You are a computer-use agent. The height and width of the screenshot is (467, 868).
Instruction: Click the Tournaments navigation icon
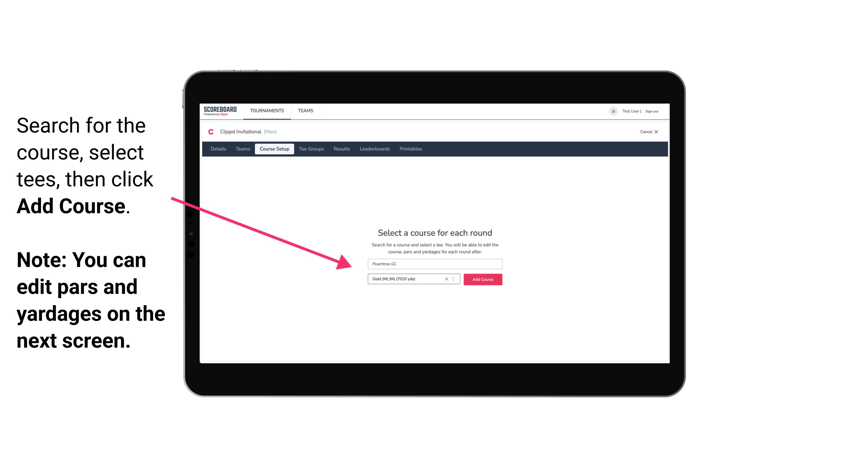(x=266, y=110)
